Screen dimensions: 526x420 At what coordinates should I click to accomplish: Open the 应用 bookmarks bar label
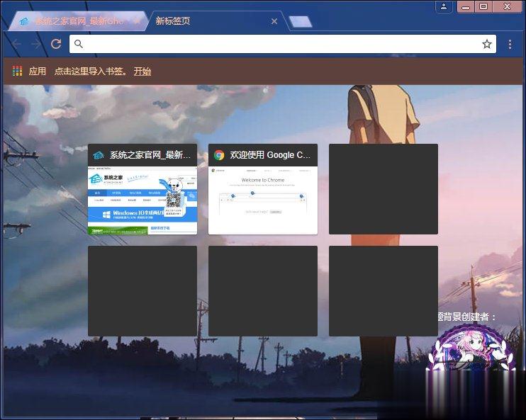pos(38,72)
